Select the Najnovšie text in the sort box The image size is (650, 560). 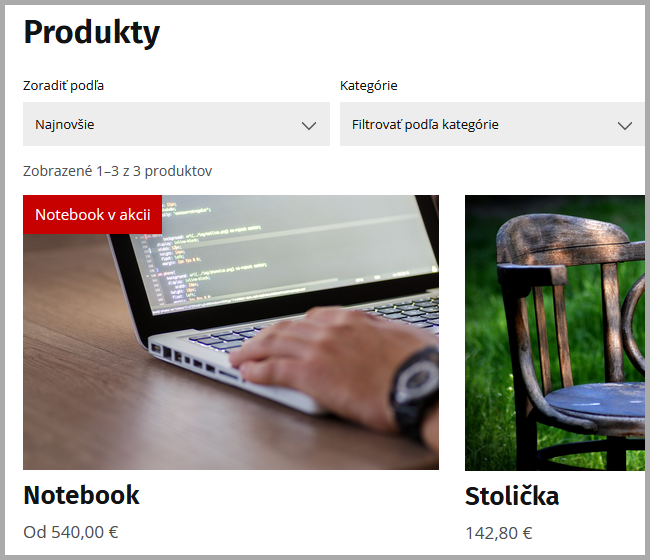coord(65,124)
